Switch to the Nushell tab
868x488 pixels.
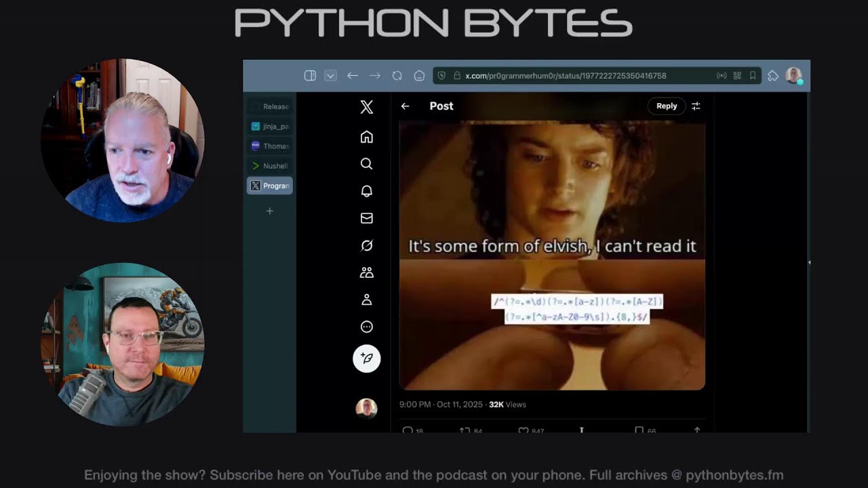[x=270, y=166]
